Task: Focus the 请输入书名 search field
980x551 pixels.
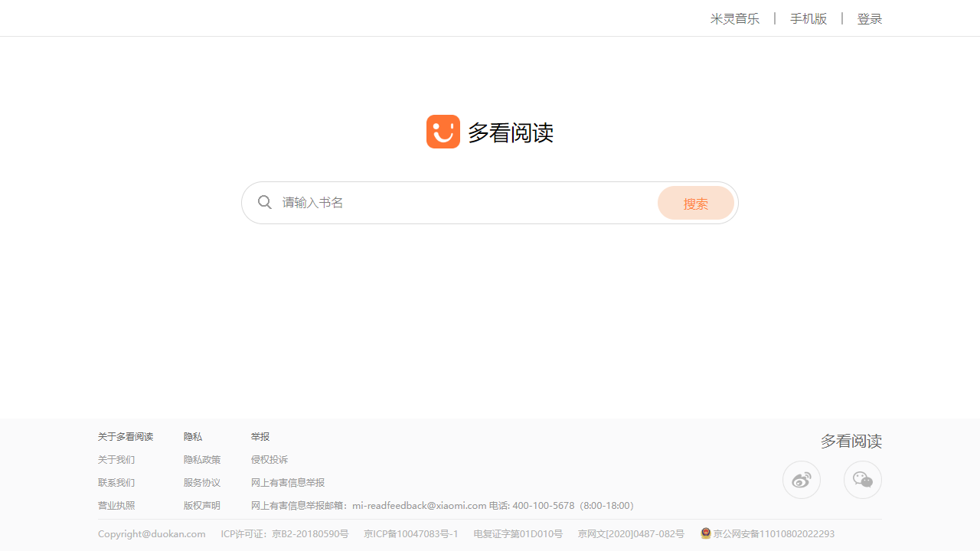Action: [467, 203]
